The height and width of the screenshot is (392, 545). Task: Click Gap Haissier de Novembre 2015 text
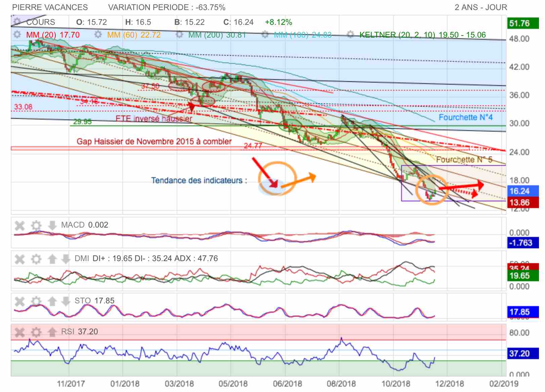point(154,142)
